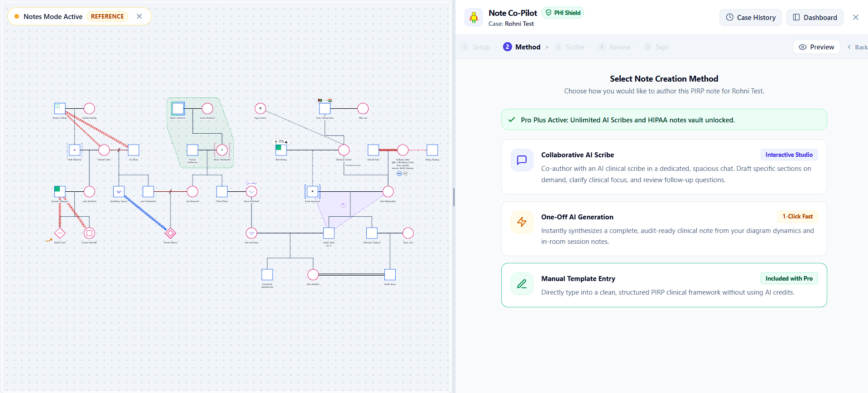
Task: Select the Egg Donor circle node
Action: (x=260, y=108)
